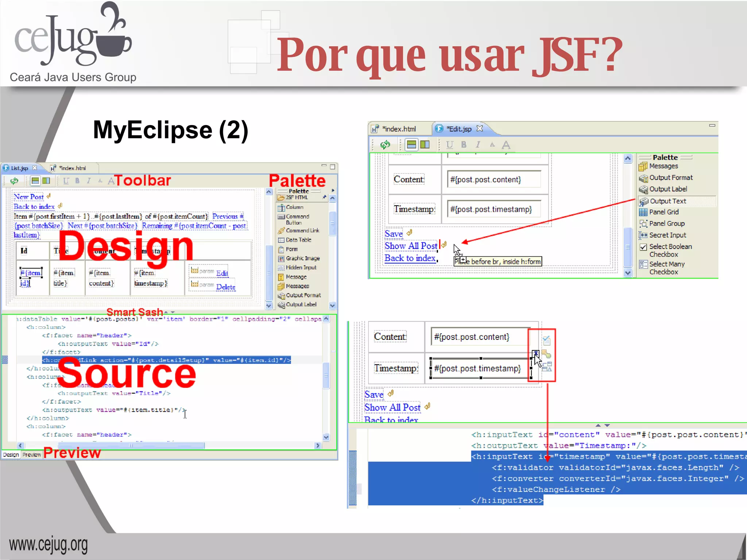The height and width of the screenshot is (560, 747).
Task: Select horizontal split layout icon in Edit.jsp toolbar
Action: coord(411,145)
